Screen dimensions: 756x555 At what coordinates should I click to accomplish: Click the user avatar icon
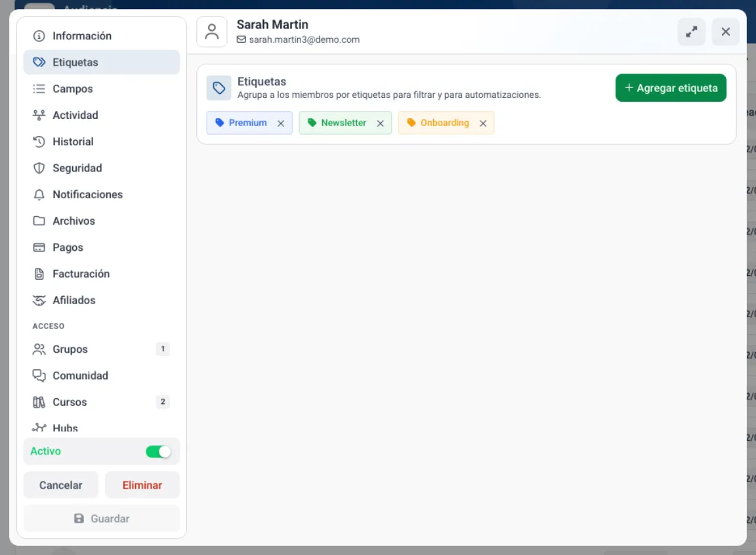tap(212, 32)
